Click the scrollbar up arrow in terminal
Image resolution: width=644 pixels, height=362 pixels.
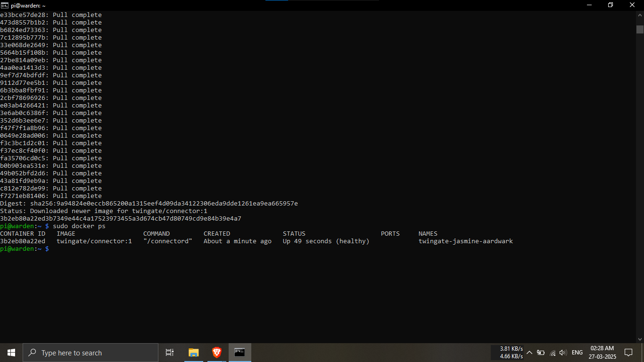pos(640,15)
